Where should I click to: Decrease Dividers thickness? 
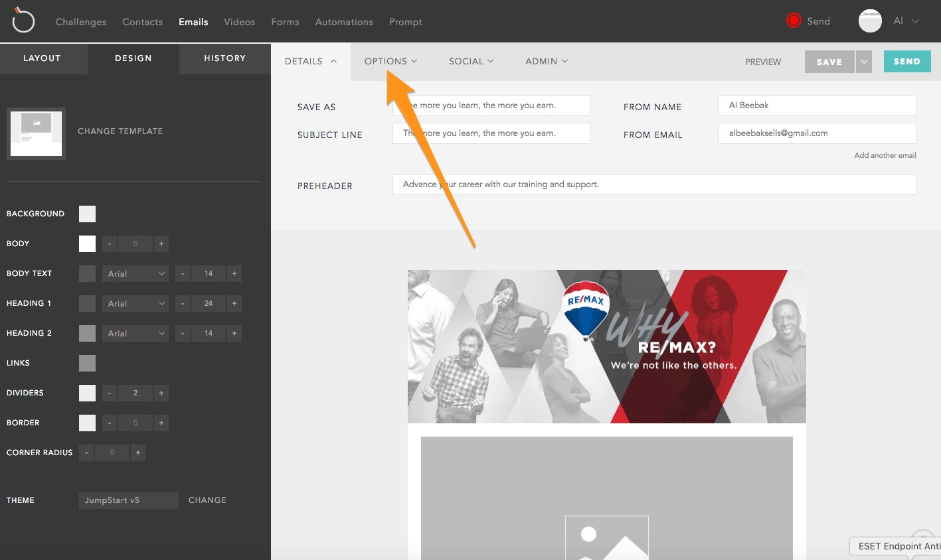(110, 393)
